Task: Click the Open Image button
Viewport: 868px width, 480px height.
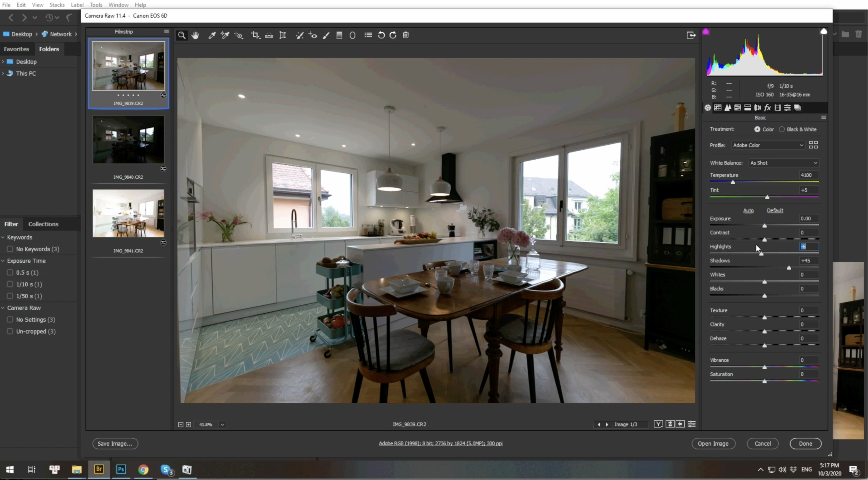Action: click(713, 444)
